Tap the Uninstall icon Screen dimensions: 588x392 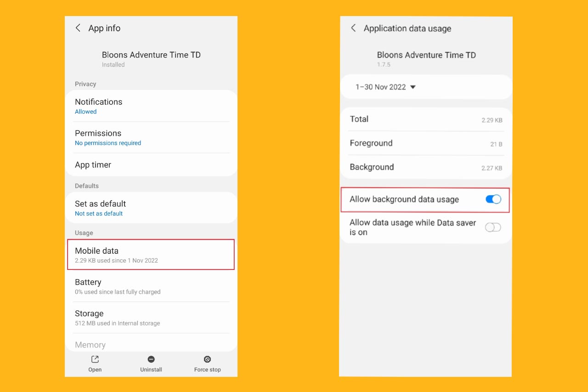151,359
